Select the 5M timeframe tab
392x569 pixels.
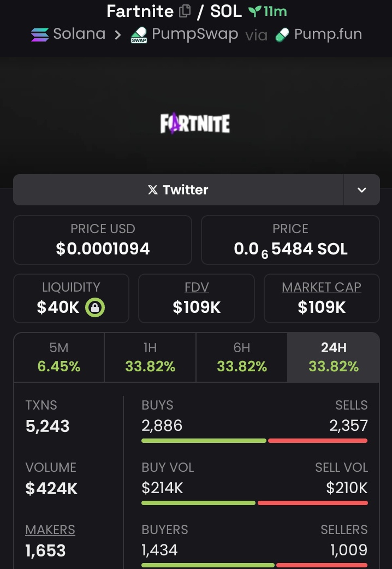[x=59, y=357]
